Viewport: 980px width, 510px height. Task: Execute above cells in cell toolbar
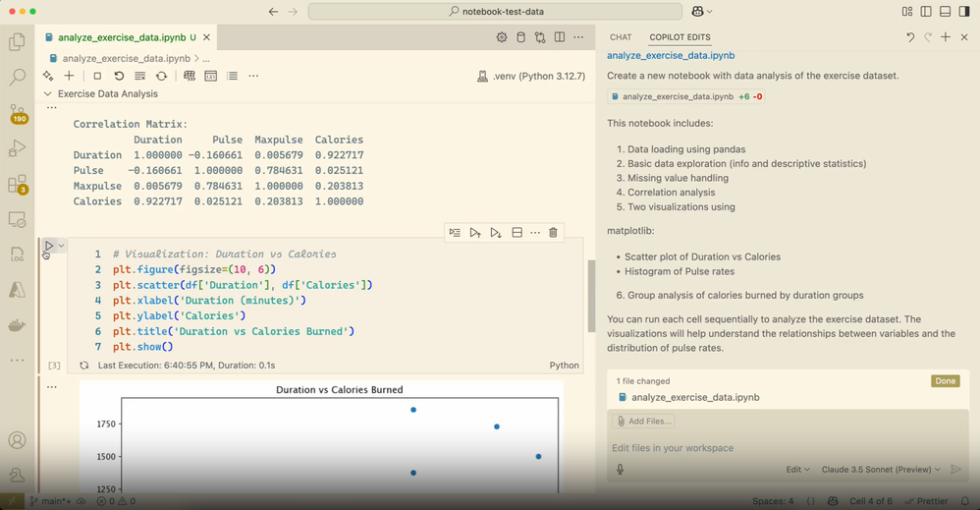(475, 233)
